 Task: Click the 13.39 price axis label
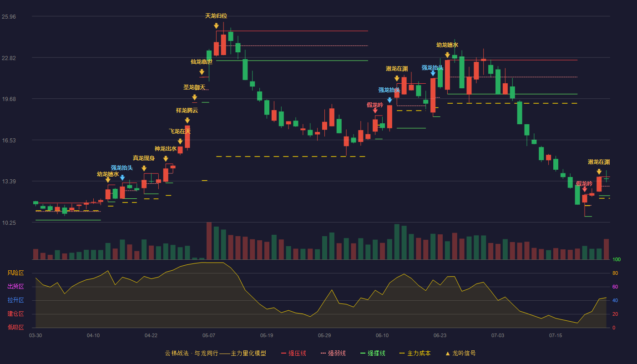(9, 182)
